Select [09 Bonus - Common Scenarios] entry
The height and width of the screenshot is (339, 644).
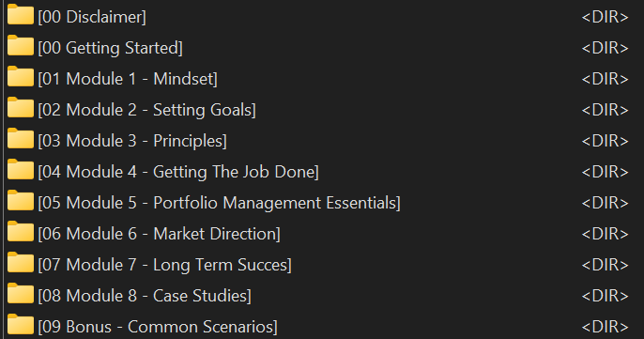point(158,327)
